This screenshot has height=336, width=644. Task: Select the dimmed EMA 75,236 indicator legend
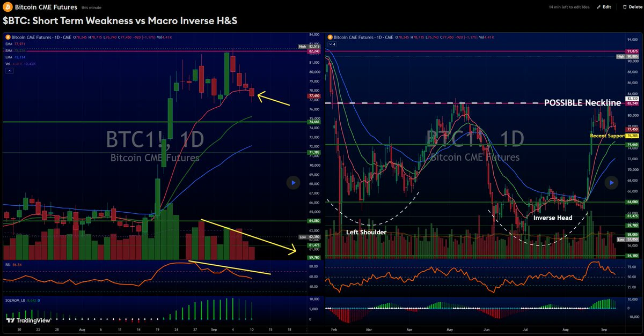(16, 50)
